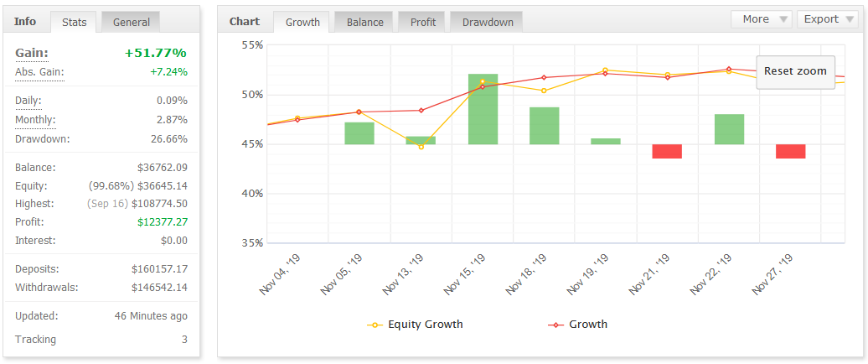Open the Balance chart tab
The height and width of the screenshot is (364, 868).
[364, 22]
